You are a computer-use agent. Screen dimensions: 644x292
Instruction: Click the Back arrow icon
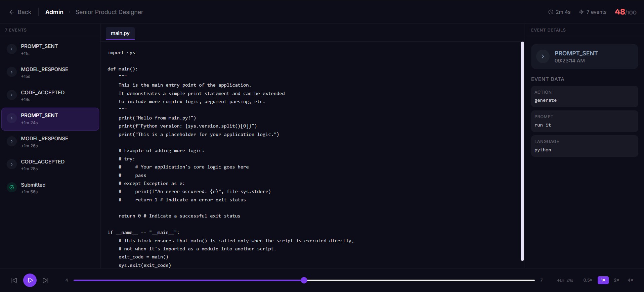point(11,12)
